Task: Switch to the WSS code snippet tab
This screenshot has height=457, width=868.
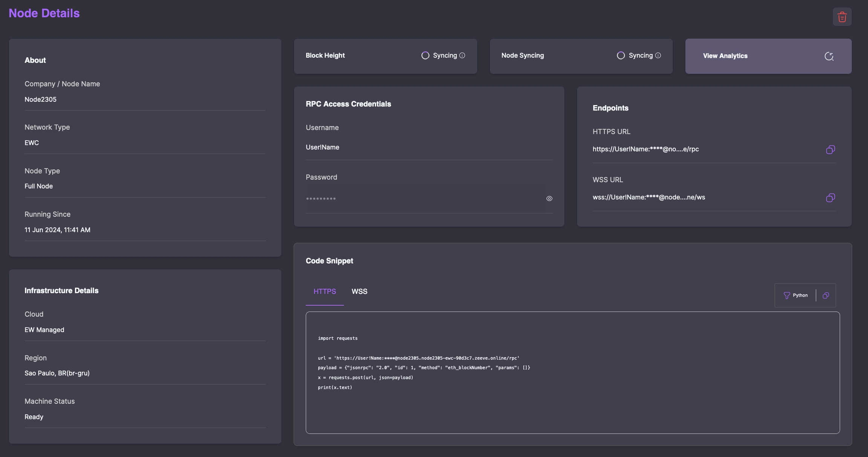Action: pyautogui.click(x=359, y=292)
